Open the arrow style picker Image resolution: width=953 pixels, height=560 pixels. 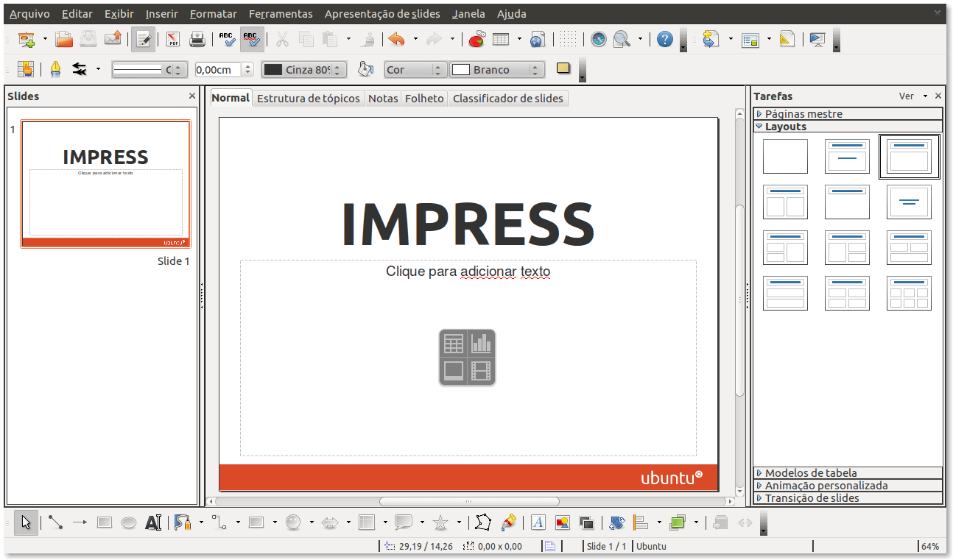pyautogui.click(x=80, y=69)
